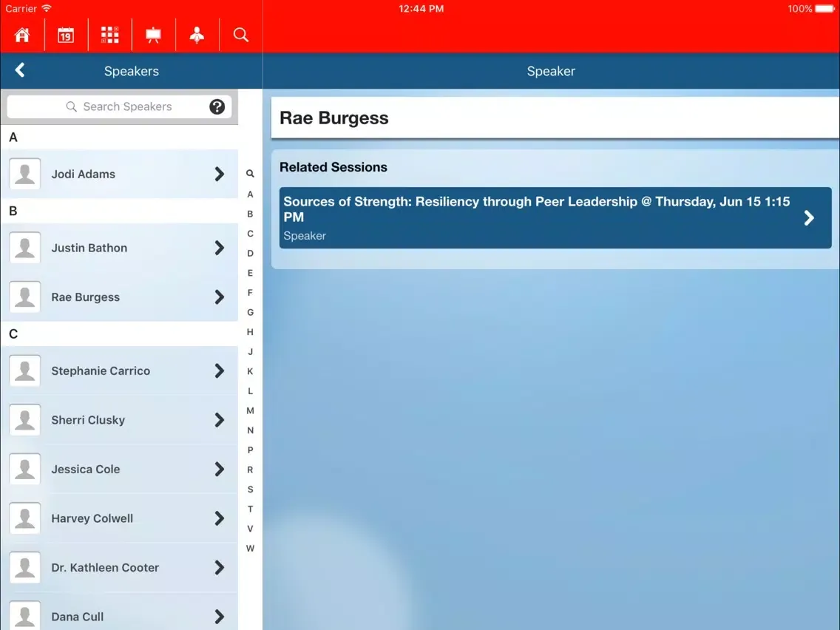Select speaker Sherri Clusky

120,420
